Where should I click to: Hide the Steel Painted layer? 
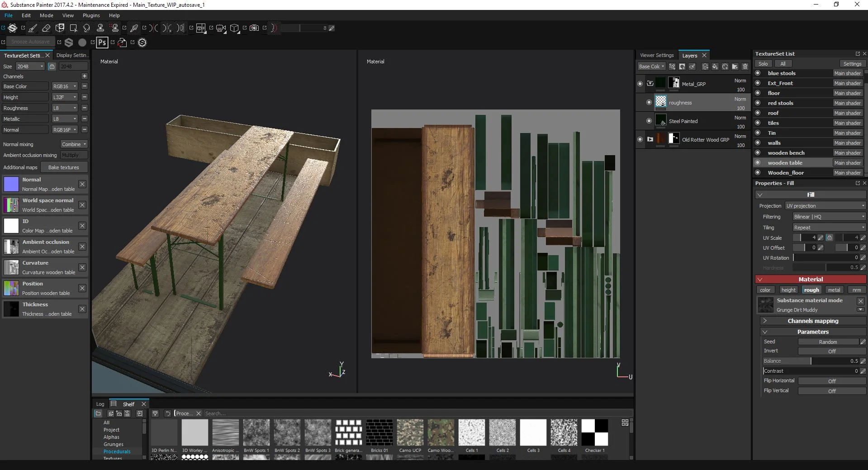[x=649, y=121]
